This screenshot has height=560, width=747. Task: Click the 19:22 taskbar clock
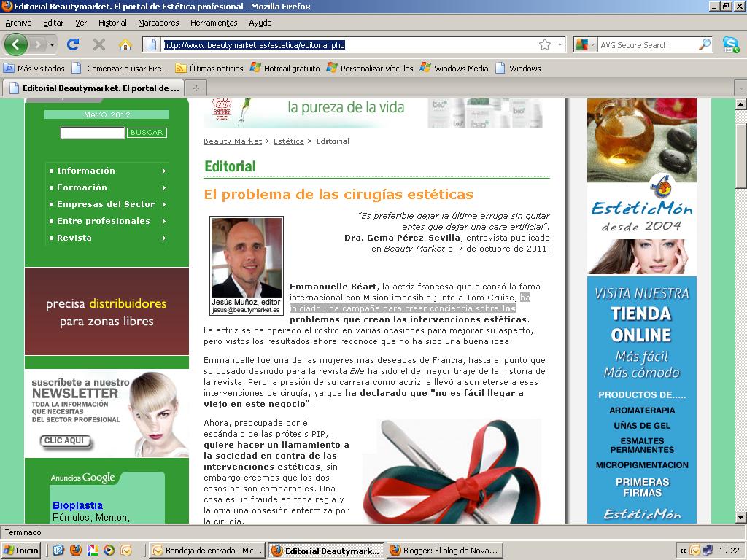[x=729, y=551]
